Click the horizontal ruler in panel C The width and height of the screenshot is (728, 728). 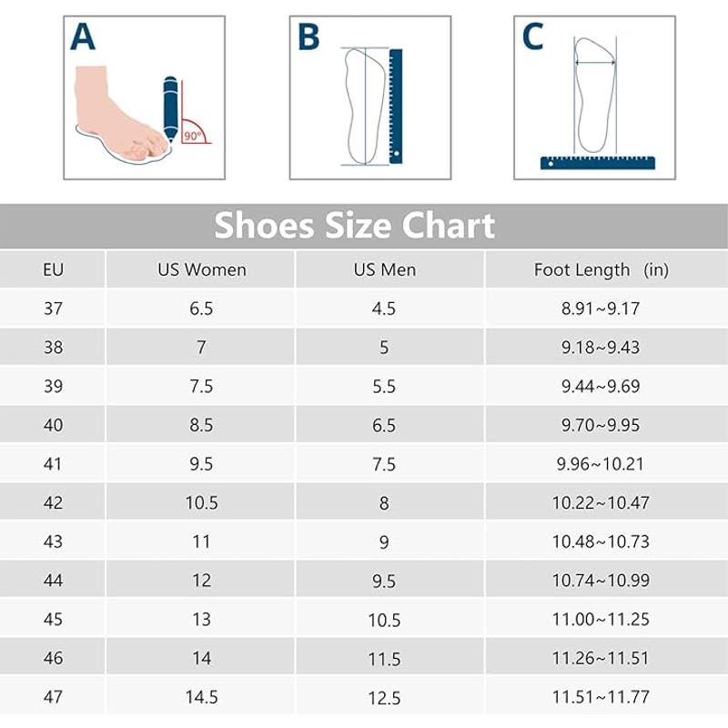pos(595,163)
